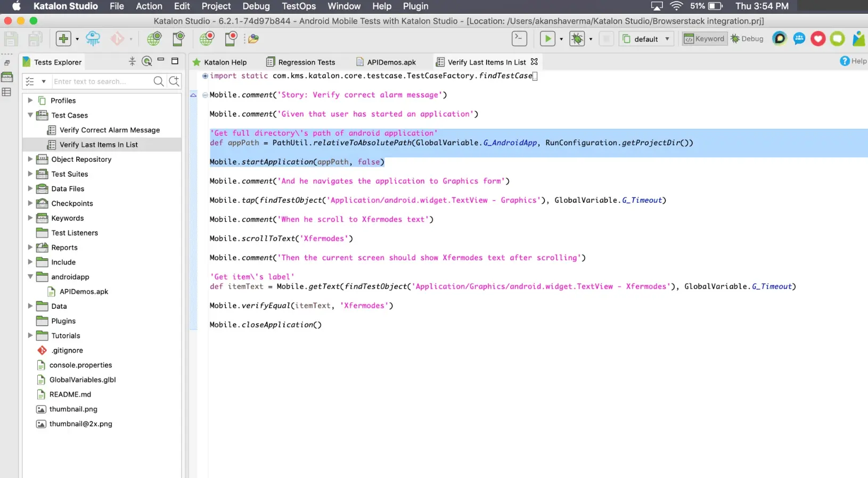The width and height of the screenshot is (868, 478).
Task: Switch to the Keyword perspective
Action: coord(705,39)
